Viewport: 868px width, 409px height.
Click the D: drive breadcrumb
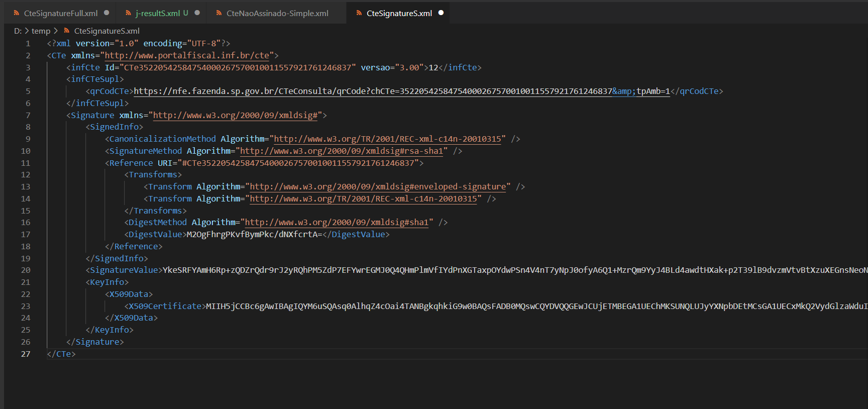click(18, 31)
